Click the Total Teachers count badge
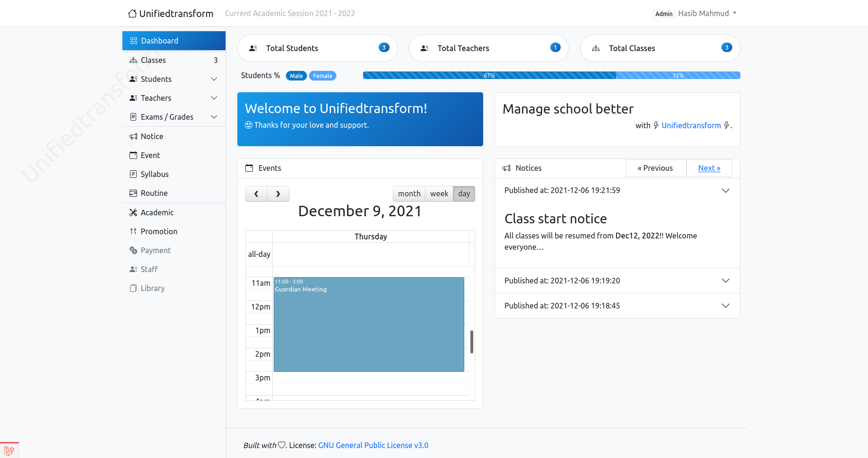The height and width of the screenshot is (458, 868). click(x=556, y=47)
